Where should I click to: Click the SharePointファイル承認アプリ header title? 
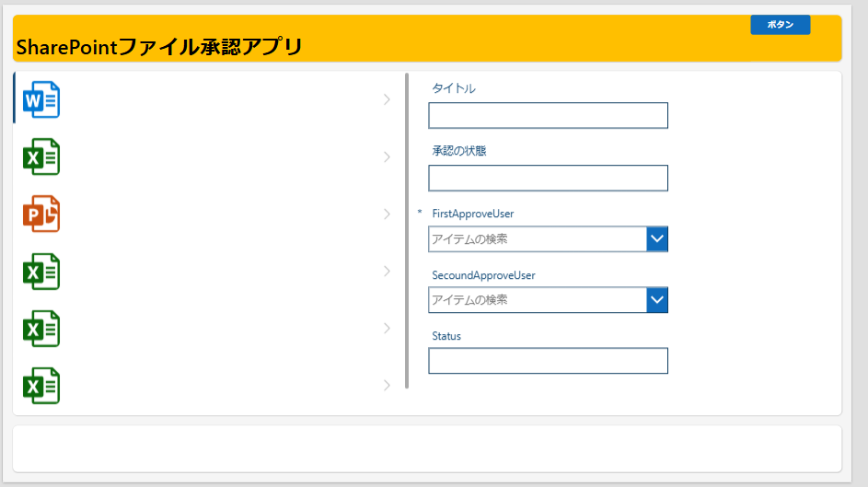[x=159, y=47]
